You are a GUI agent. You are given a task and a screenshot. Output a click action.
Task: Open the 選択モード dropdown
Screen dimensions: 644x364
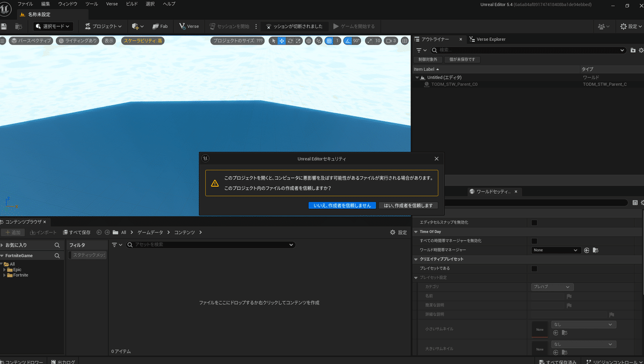coord(53,26)
